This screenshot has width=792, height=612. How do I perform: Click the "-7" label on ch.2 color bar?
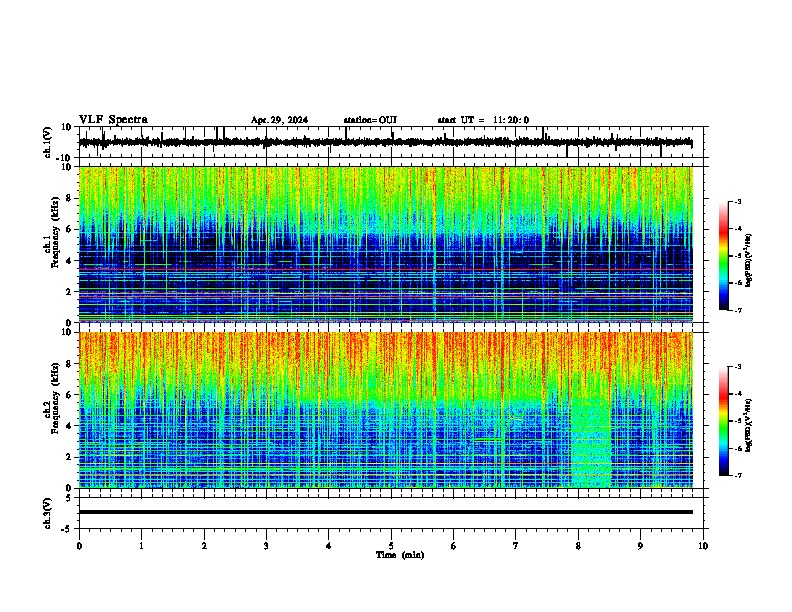pyautogui.click(x=738, y=475)
